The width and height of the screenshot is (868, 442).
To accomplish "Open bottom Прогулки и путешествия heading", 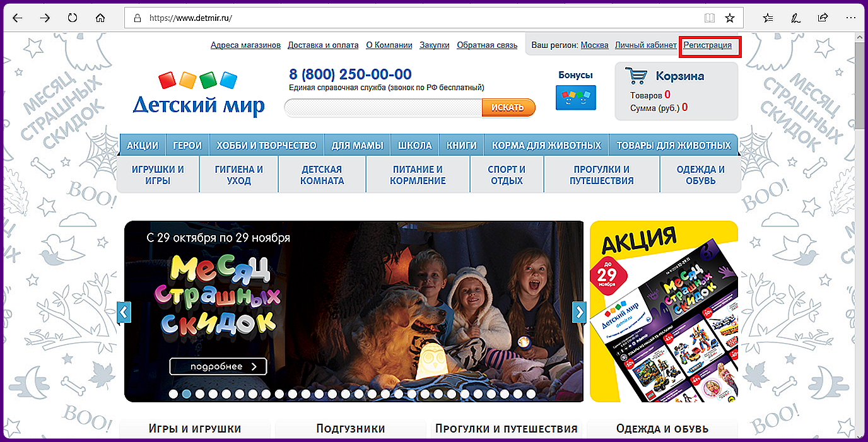I will pos(507,429).
